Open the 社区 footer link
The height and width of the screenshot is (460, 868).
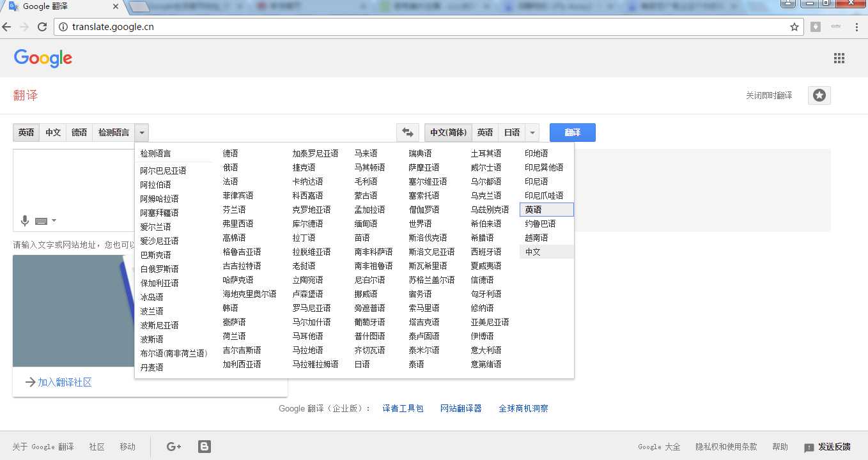[97, 447]
